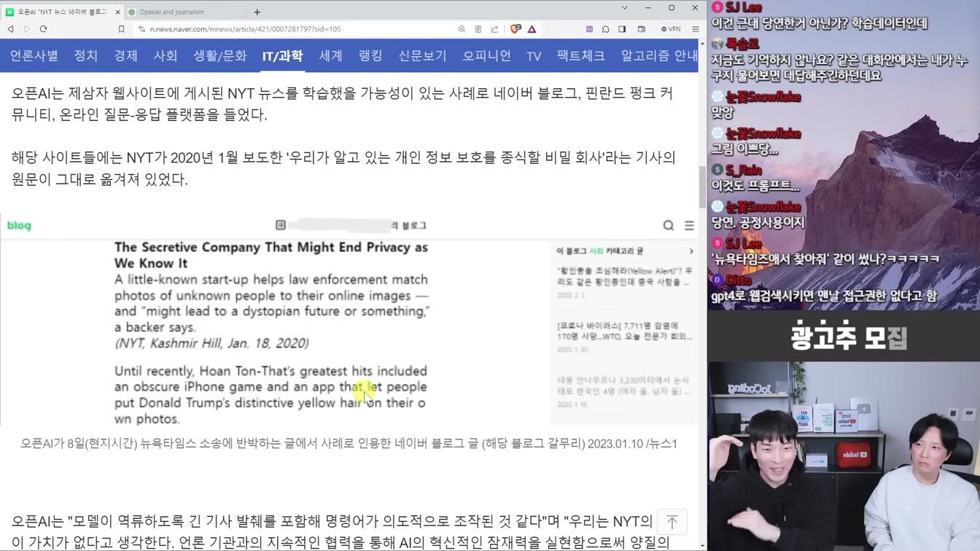Open a new tab with the plus button
This screenshot has width=980, height=551.
(257, 12)
